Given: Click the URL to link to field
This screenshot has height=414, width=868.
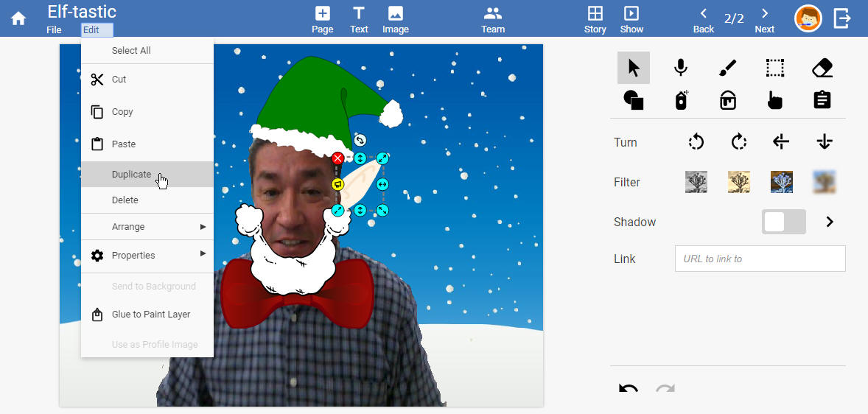Looking at the screenshot, I should tap(760, 259).
